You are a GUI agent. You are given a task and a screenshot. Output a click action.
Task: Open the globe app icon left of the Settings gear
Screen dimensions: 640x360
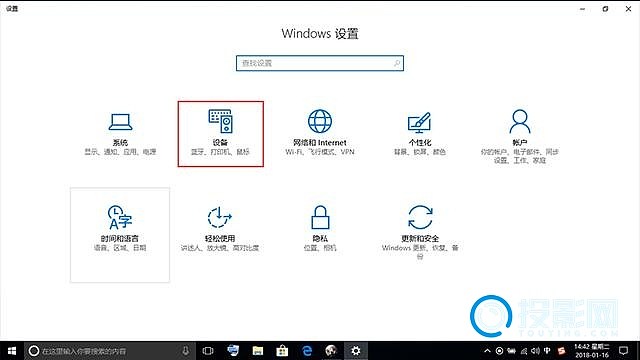[x=331, y=351]
